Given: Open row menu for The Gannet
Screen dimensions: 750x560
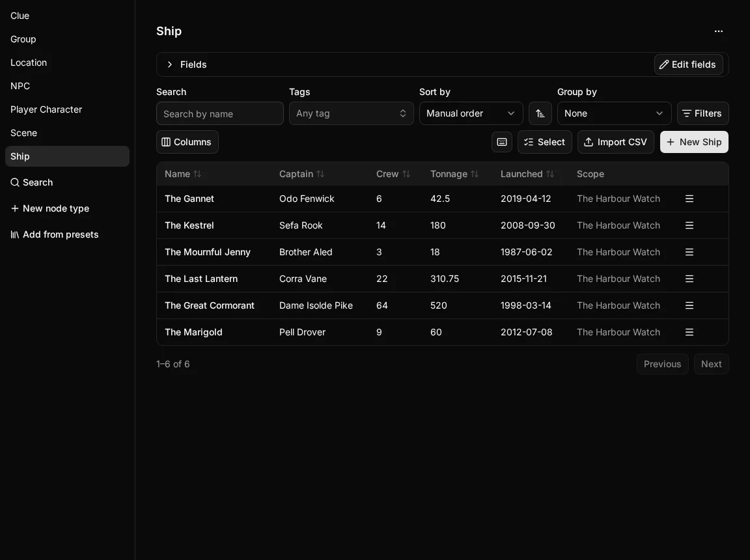Looking at the screenshot, I should [689, 199].
